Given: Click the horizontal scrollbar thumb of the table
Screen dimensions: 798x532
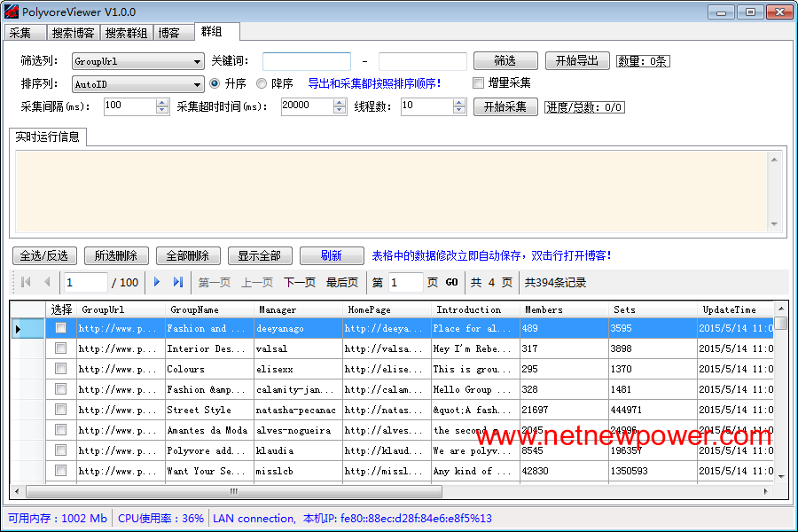Looking at the screenshot, I should point(234,491).
